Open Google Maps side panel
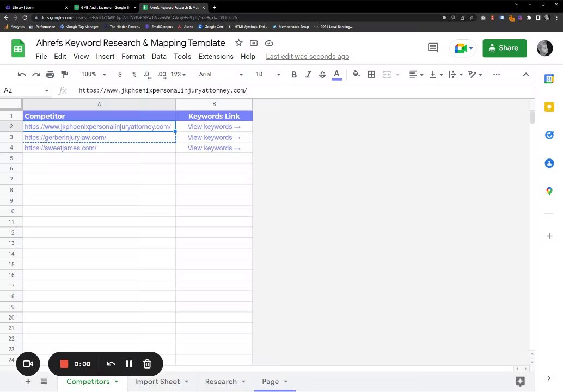The image size is (563, 392). click(549, 191)
